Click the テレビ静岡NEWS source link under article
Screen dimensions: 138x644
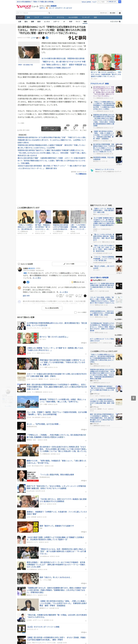[81, 174]
